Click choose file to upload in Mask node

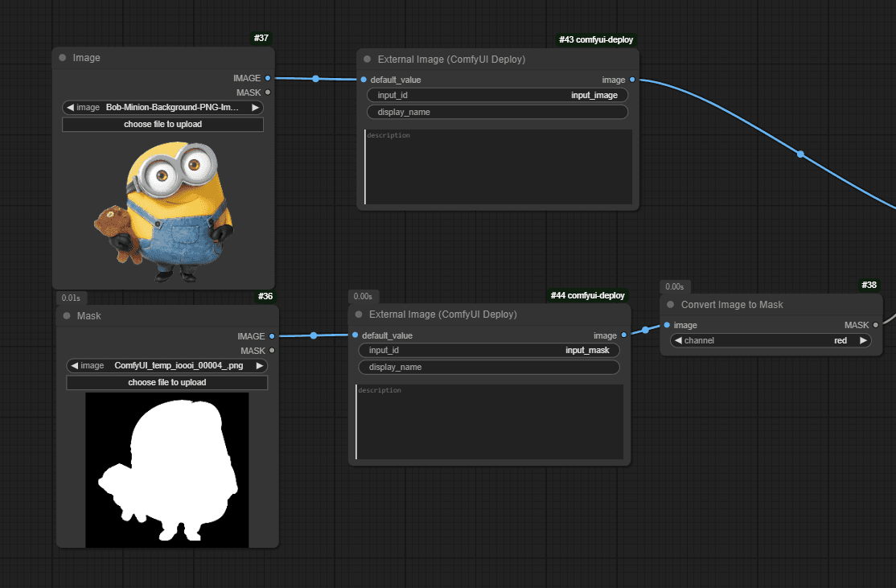coord(166,383)
